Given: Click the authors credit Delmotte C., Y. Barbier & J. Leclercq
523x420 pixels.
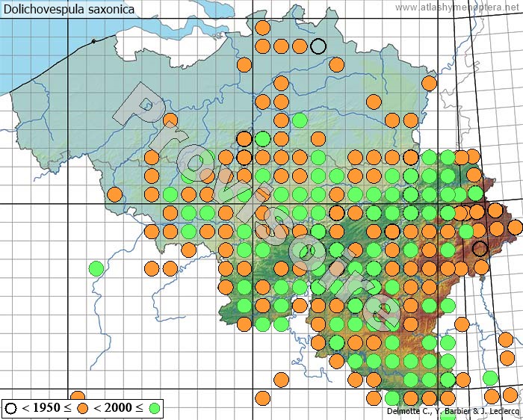Looking at the screenshot, I should tap(453, 411).
